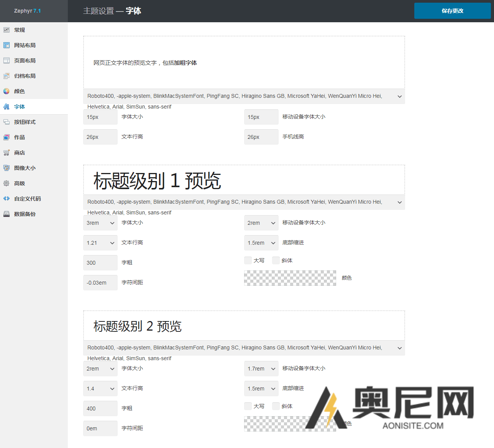This screenshot has width=494, height=448.
Task: Click the 商店 (Shop) icon in sidebar
Action: (x=7, y=152)
